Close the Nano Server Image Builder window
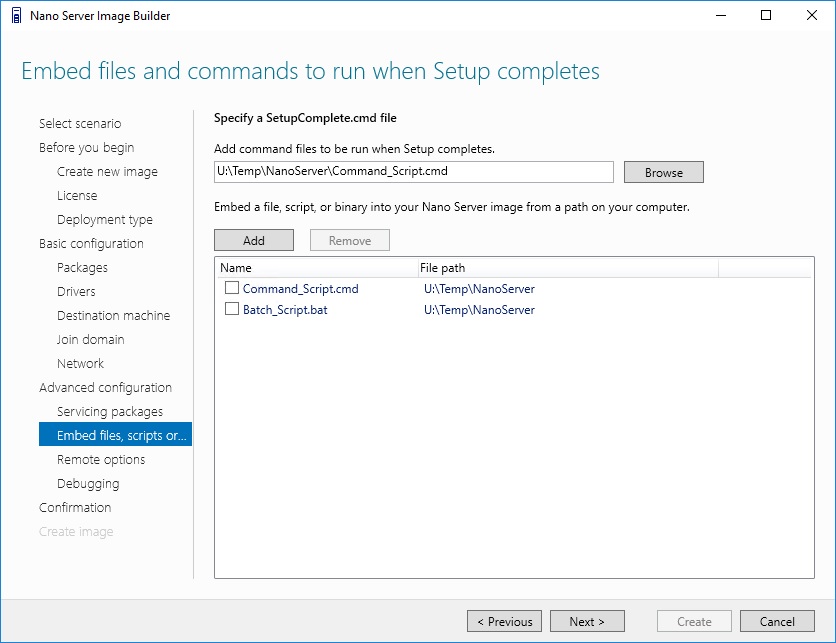The image size is (836, 643). (811, 15)
